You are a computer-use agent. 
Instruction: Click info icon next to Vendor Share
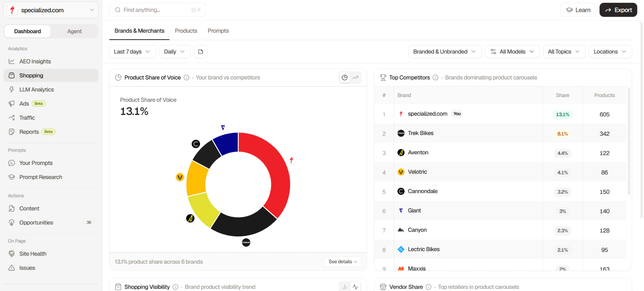point(428,287)
